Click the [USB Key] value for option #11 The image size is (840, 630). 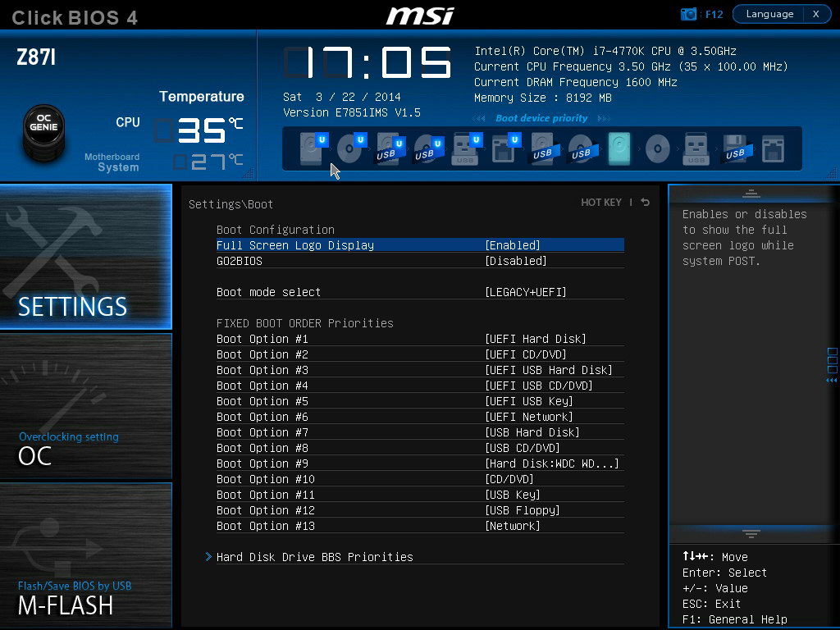coord(512,495)
